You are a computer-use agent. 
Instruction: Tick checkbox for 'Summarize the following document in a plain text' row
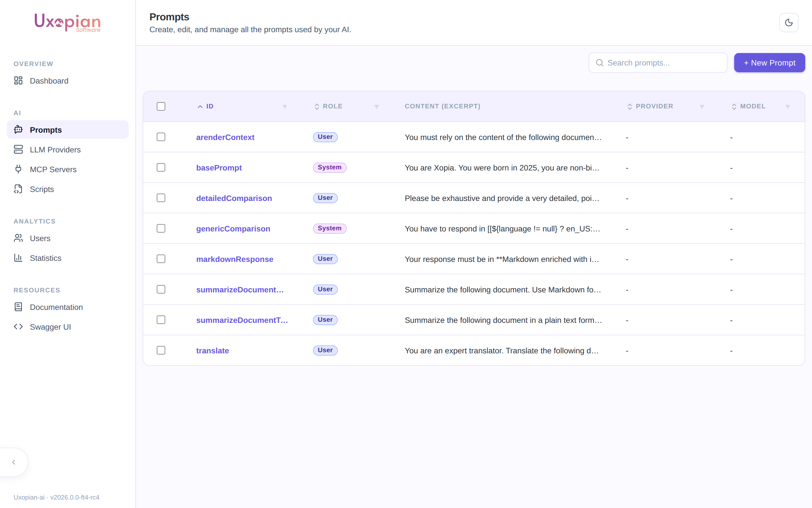point(161,320)
